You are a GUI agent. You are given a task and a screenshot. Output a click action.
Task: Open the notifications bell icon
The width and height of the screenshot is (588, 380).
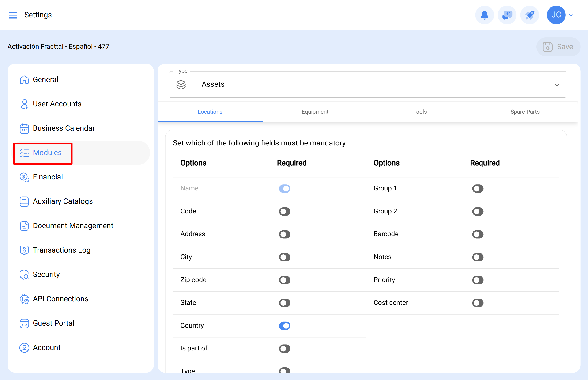tap(484, 15)
